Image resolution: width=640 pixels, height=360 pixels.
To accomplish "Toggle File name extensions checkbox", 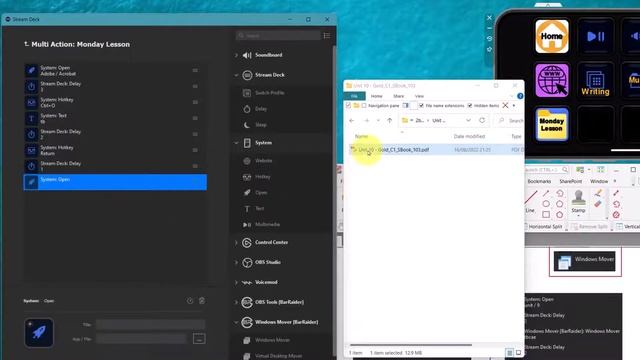I will tap(421, 106).
